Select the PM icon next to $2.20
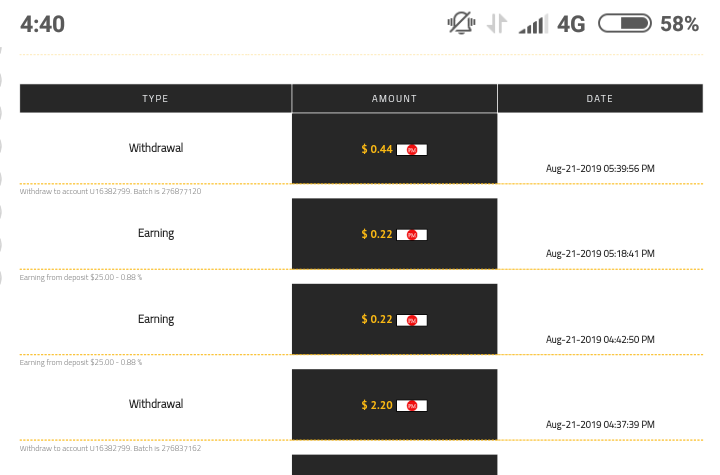 [x=412, y=406]
